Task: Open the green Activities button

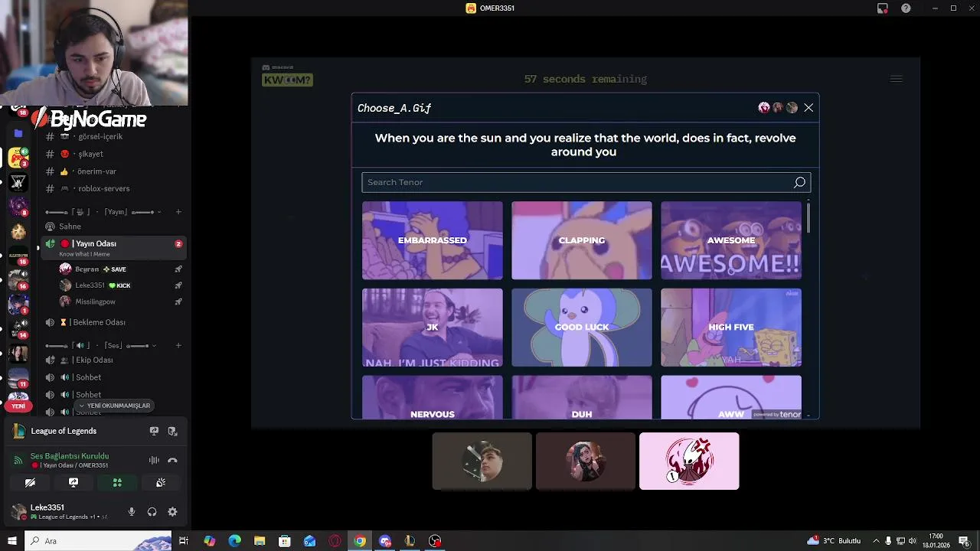Action: coord(117,483)
